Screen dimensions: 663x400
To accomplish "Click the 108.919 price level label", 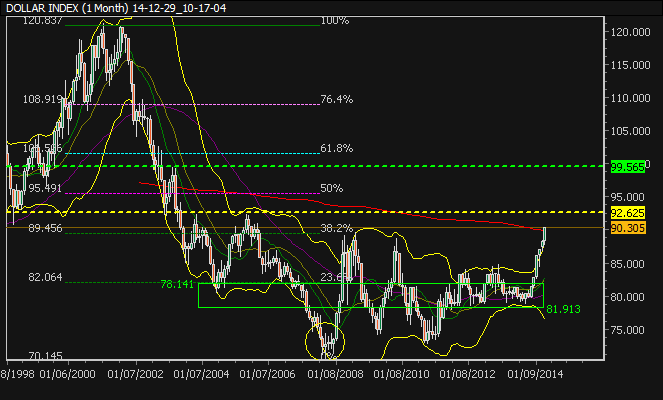I will (x=42, y=100).
